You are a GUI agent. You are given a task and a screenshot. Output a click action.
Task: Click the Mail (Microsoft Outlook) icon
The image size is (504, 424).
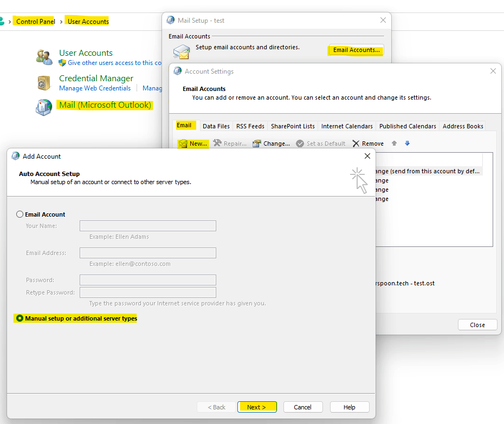click(x=44, y=107)
